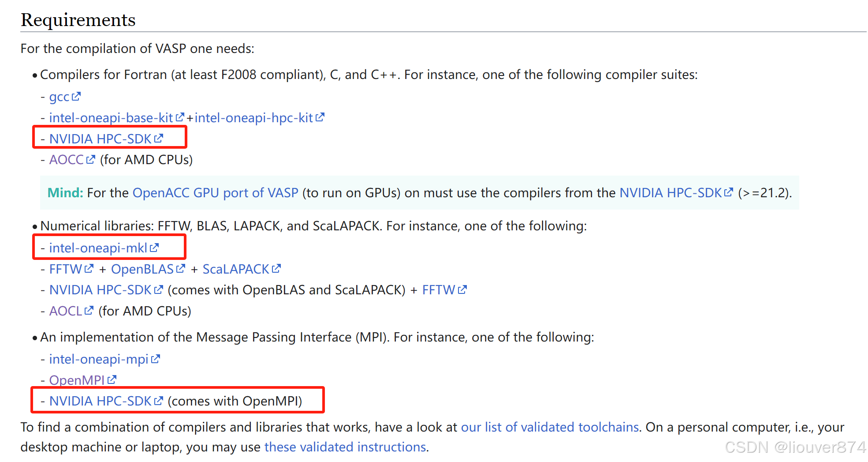Click the 'Mind:' note label
This screenshot has height=462, width=868.
tap(65, 193)
